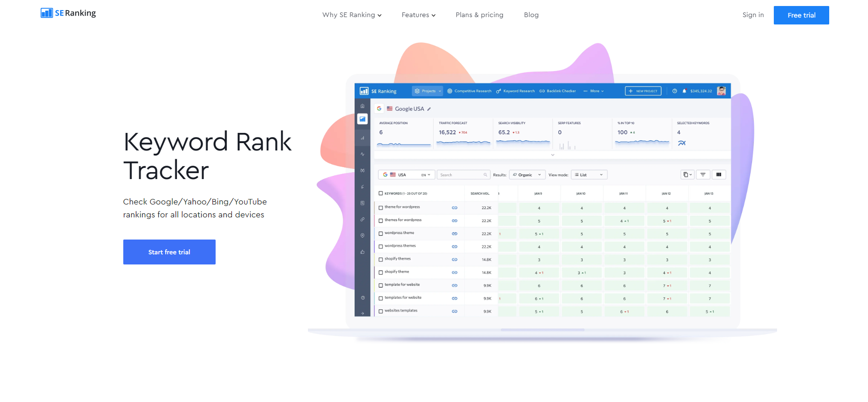The height and width of the screenshot is (402, 868).
Task: Click Sign in link
Action: coord(753,15)
